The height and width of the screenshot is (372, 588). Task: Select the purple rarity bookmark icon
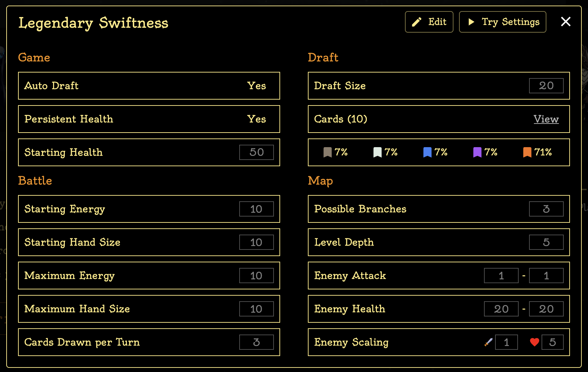[477, 152]
